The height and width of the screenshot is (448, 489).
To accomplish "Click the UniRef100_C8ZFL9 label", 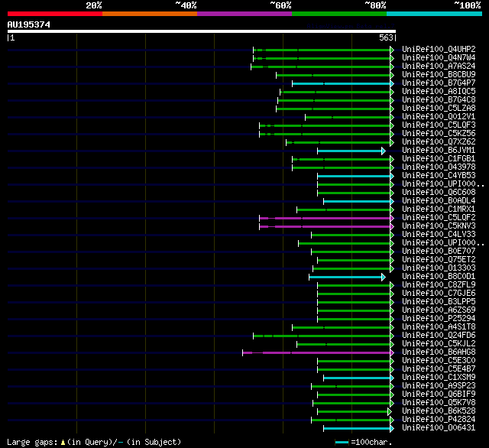I will pos(439,285).
